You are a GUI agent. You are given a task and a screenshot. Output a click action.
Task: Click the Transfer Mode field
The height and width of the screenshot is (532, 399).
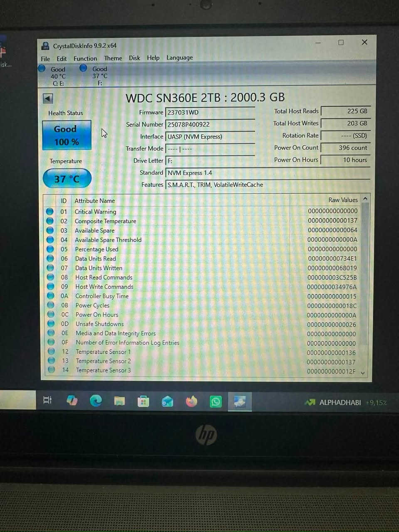[210, 148]
